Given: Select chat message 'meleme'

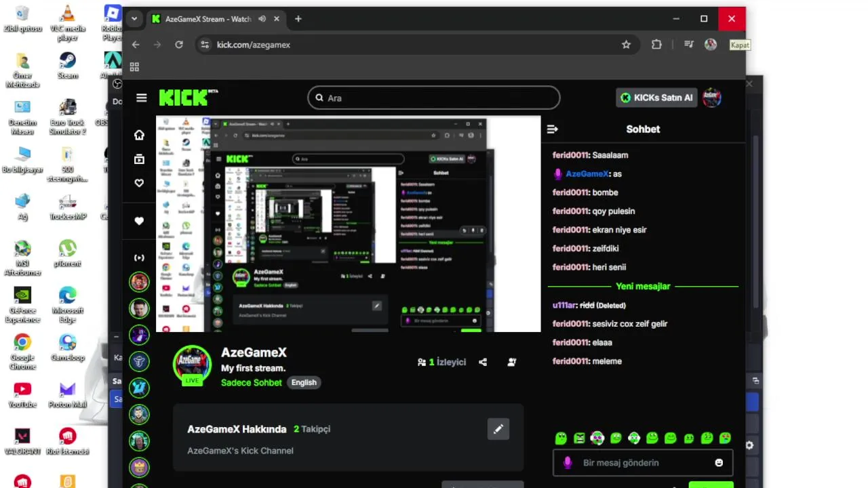Looking at the screenshot, I should point(607,361).
